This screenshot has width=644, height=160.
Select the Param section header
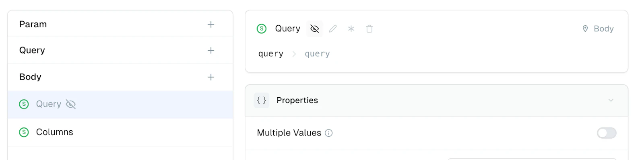tap(120, 24)
